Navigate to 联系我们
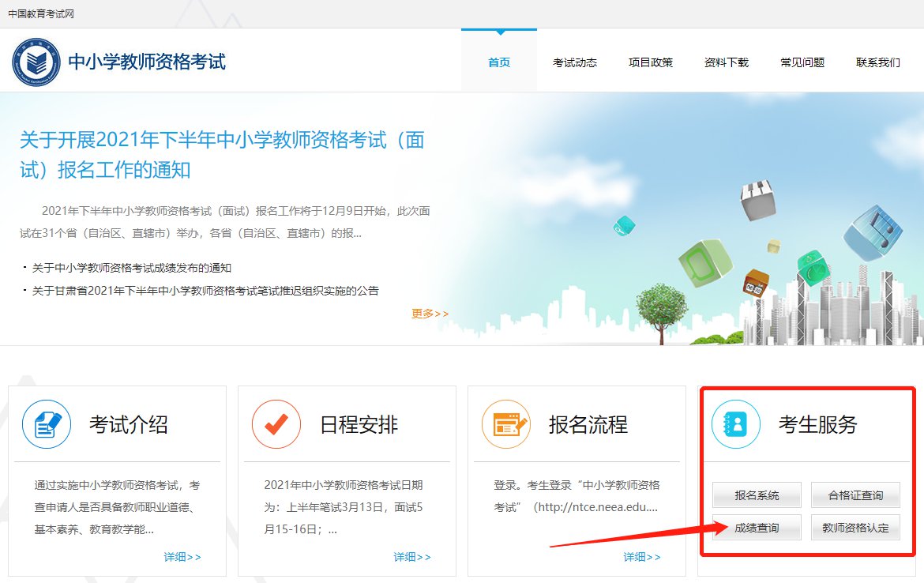The image size is (924, 583). (x=878, y=62)
